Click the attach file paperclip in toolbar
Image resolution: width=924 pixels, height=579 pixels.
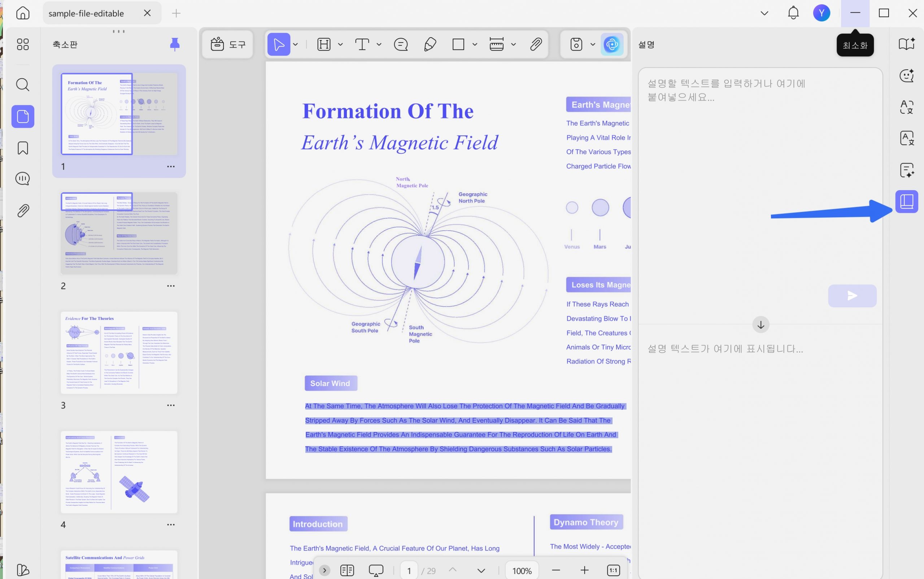click(536, 44)
